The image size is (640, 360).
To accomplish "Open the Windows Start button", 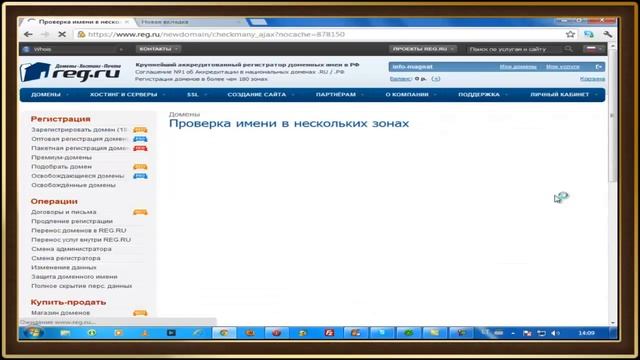I will 33,333.
